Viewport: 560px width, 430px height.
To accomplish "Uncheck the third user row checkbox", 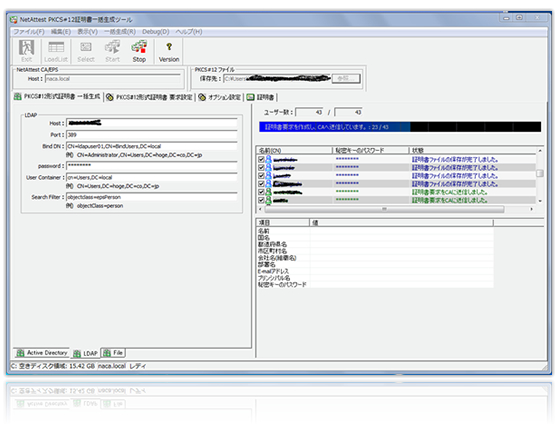I will coord(261,176).
